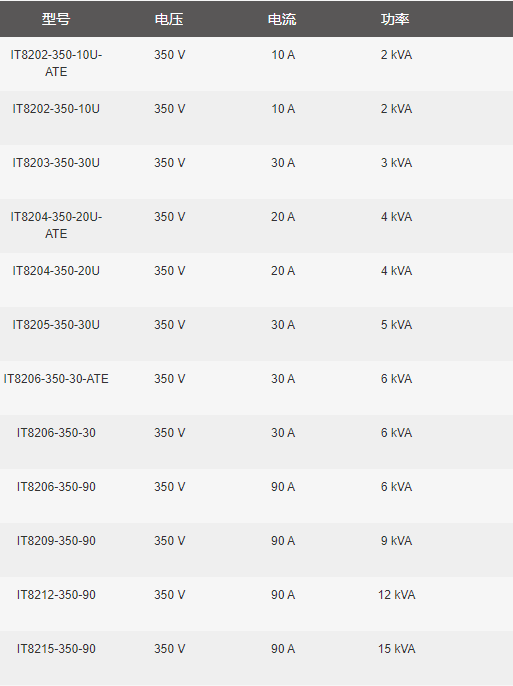Select model IT8202-350-10U-ATE
The height and width of the screenshot is (686, 513).
[x=56, y=63]
